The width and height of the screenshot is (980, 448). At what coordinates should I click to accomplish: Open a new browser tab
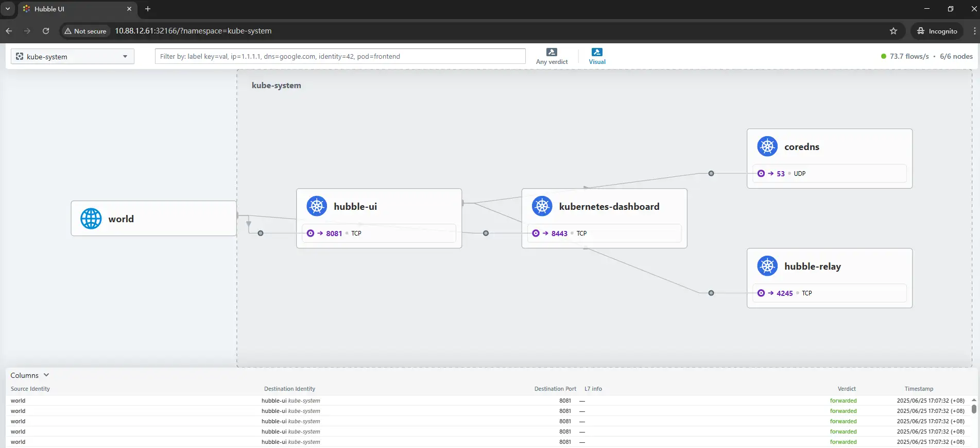point(148,9)
